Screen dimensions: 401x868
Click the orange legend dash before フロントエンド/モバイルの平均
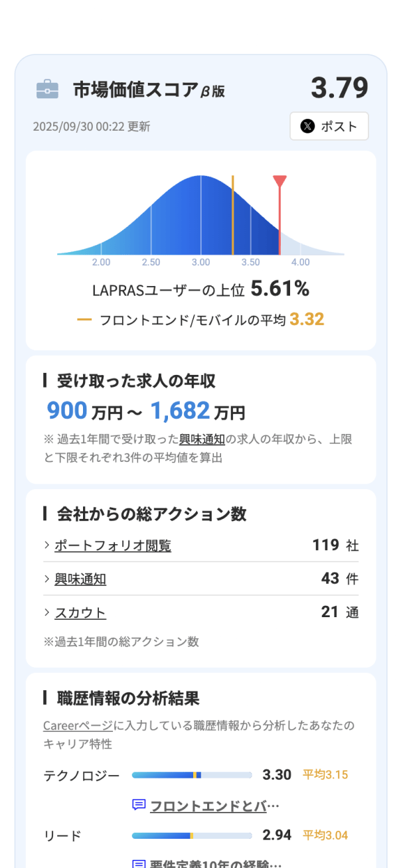point(84,320)
